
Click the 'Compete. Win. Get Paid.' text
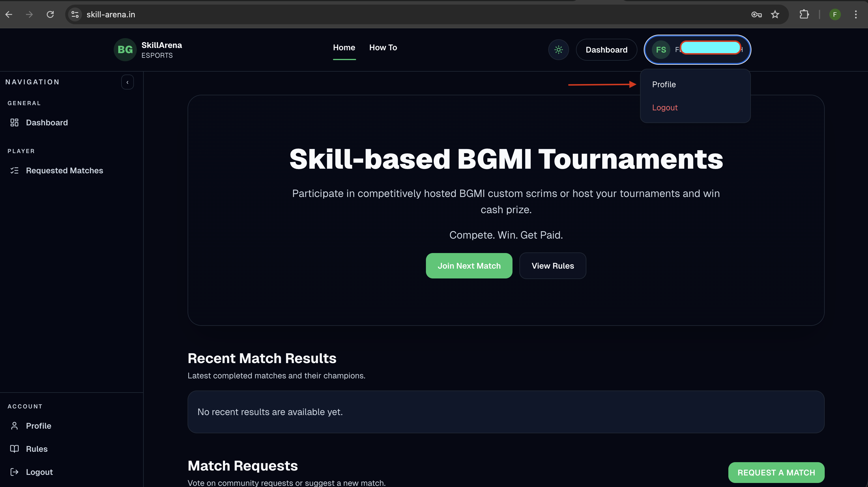tap(506, 235)
